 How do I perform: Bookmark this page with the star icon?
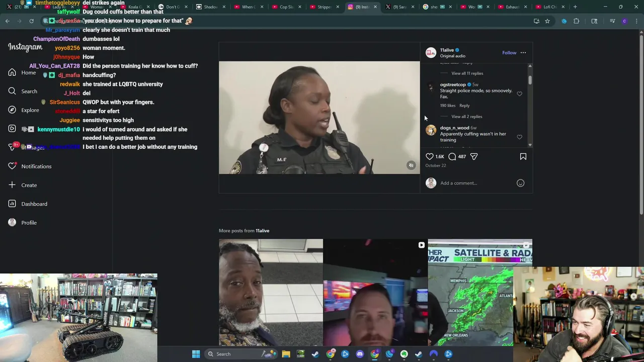tap(547, 21)
